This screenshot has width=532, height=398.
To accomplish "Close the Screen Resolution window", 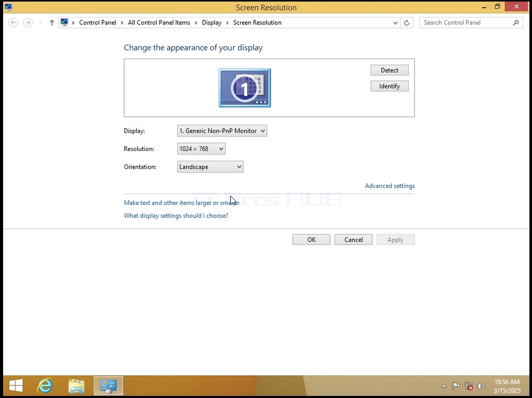I will coord(516,7).
